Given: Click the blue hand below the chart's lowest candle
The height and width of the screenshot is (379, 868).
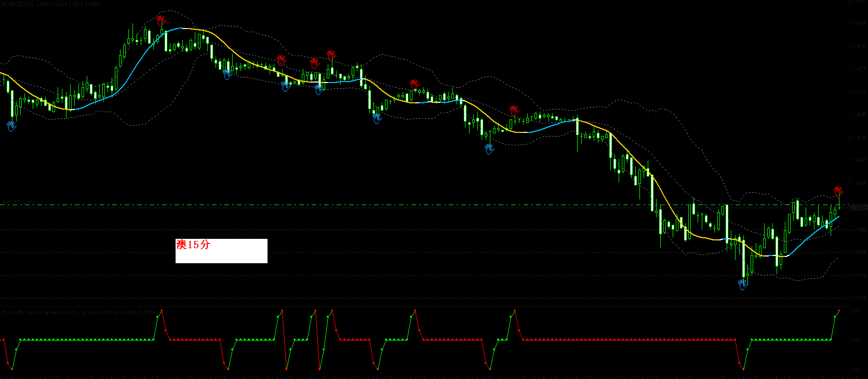Looking at the screenshot, I should [743, 285].
